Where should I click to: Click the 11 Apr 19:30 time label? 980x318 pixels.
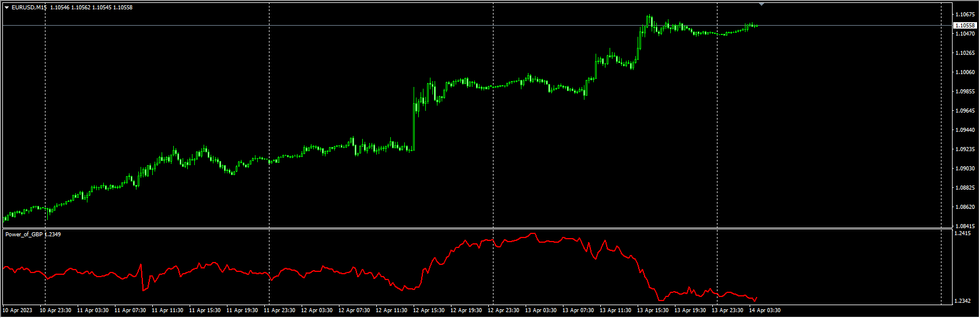point(242,310)
